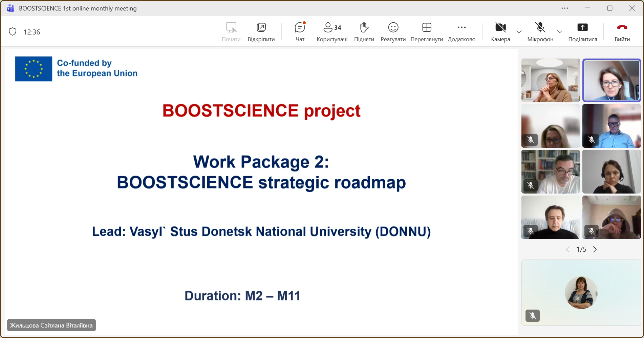Click presenter name label Жильцова Світлана

click(x=51, y=325)
